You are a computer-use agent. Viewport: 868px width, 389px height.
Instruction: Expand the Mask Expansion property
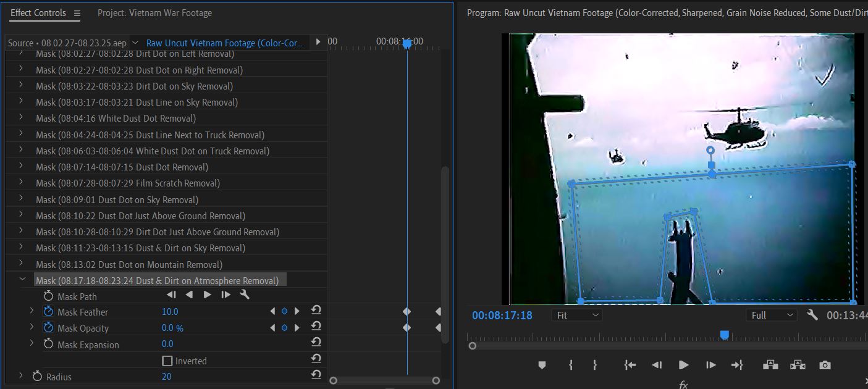32,343
